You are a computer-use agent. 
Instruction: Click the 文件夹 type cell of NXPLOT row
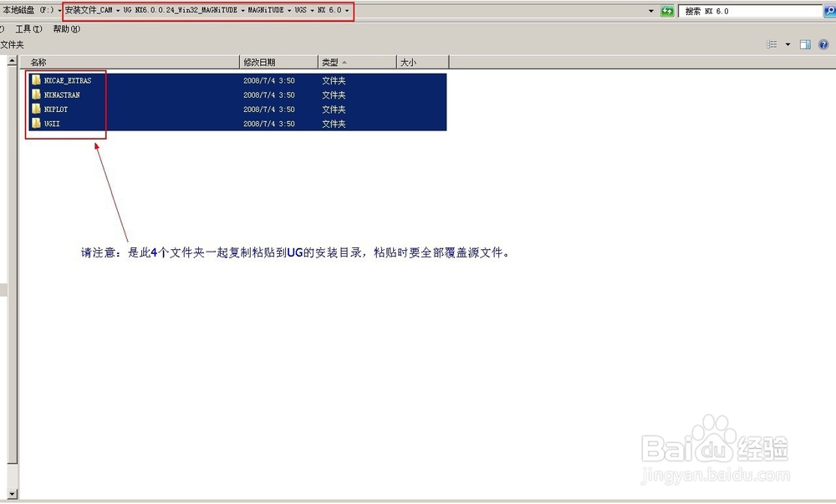click(x=334, y=109)
